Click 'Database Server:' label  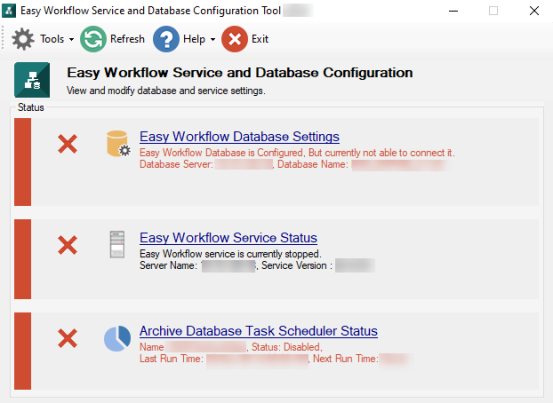pos(176,164)
